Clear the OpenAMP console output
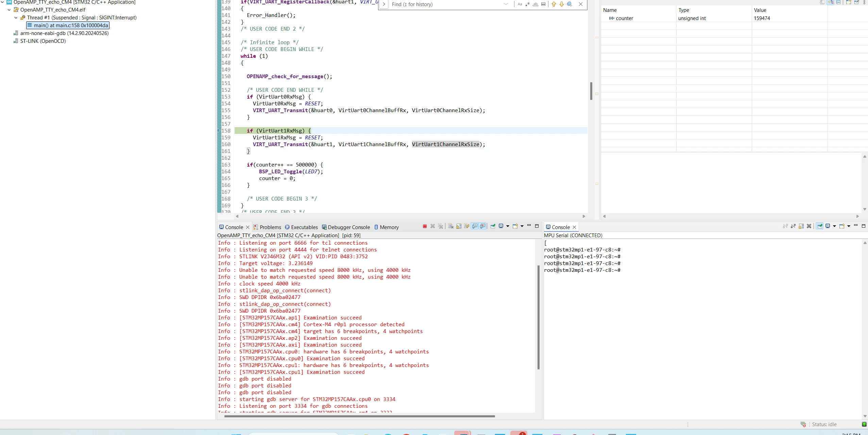Viewport: 868px width, 435px height. [451, 226]
